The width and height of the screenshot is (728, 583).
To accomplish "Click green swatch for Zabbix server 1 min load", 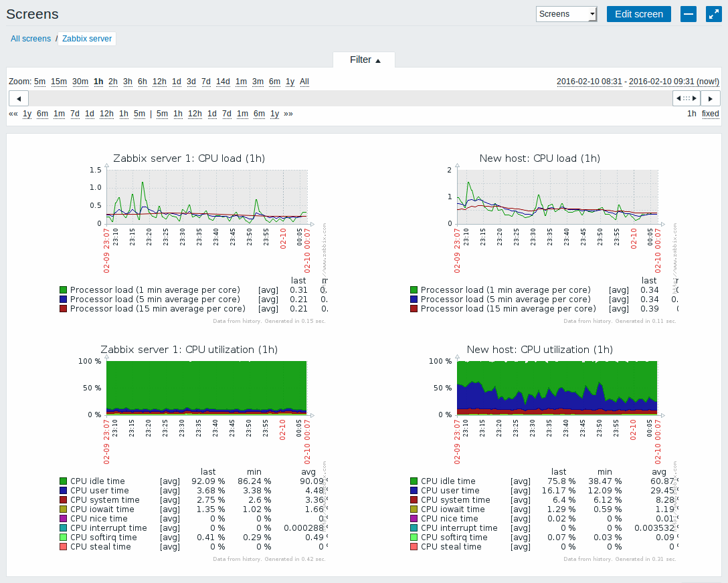I will (x=64, y=290).
